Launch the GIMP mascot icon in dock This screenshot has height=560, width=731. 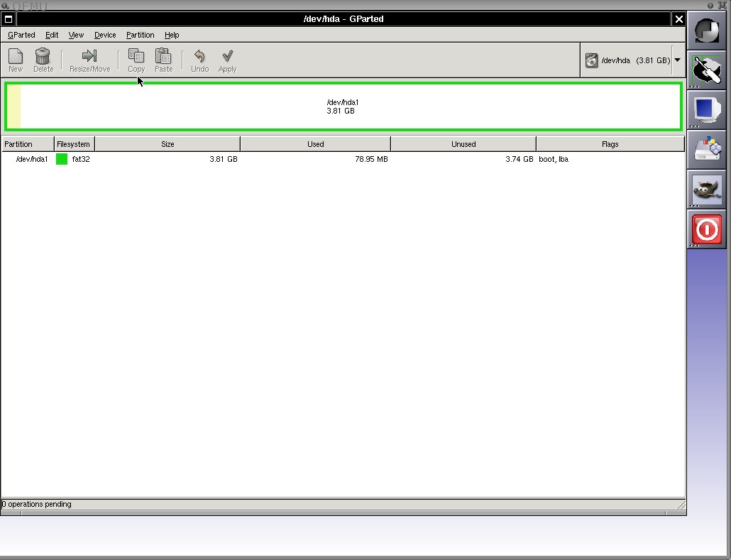point(707,190)
